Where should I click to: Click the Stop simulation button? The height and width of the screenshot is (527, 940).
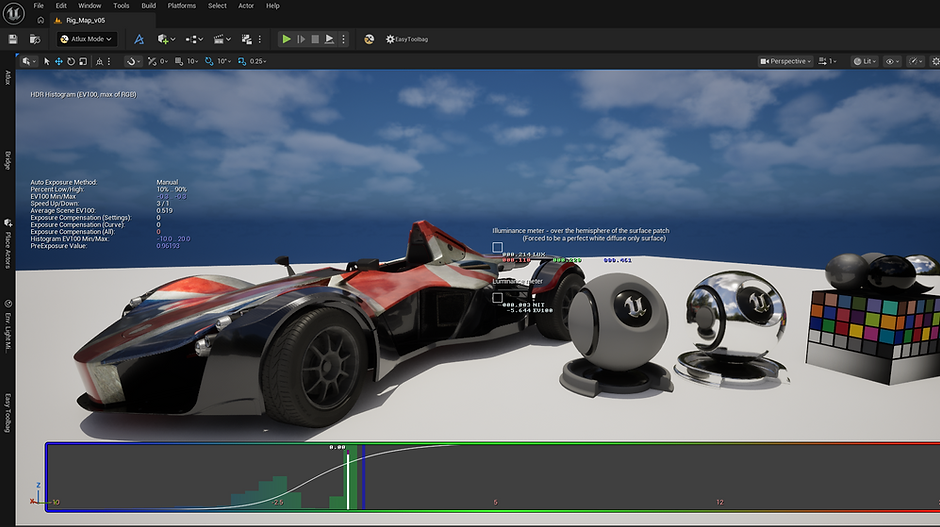click(x=315, y=39)
